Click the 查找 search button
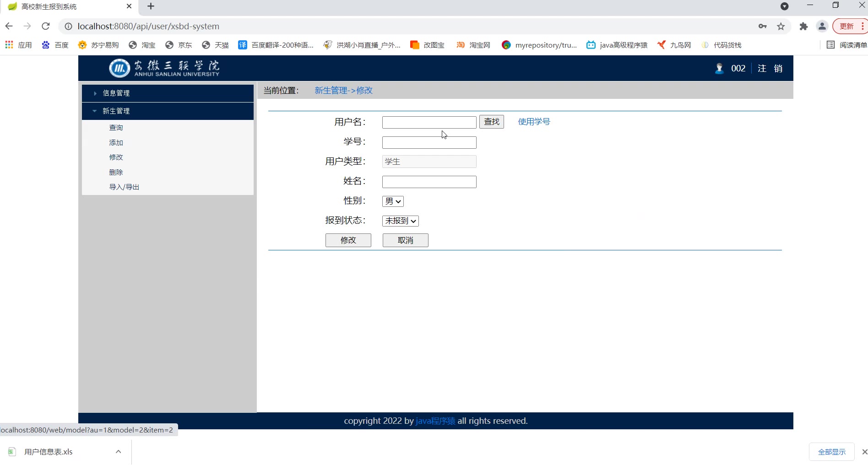868x465 pixels. pos(492,122)
